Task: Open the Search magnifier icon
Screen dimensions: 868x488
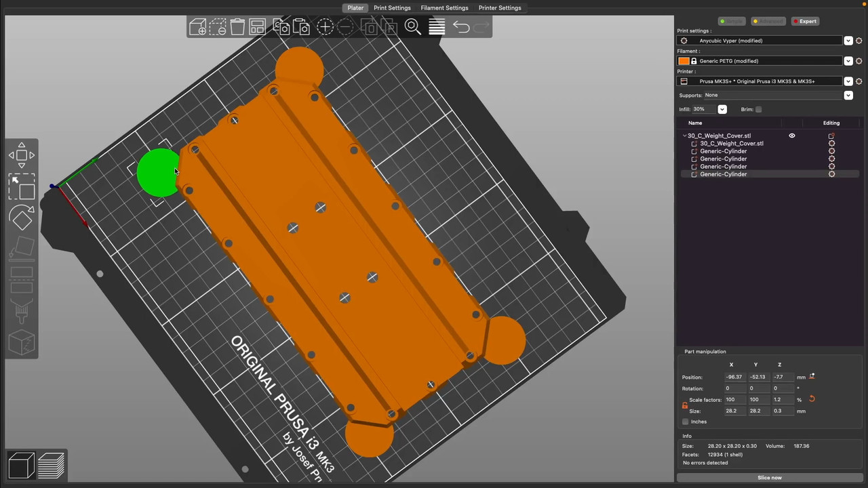Action: [x=412, y=27]
